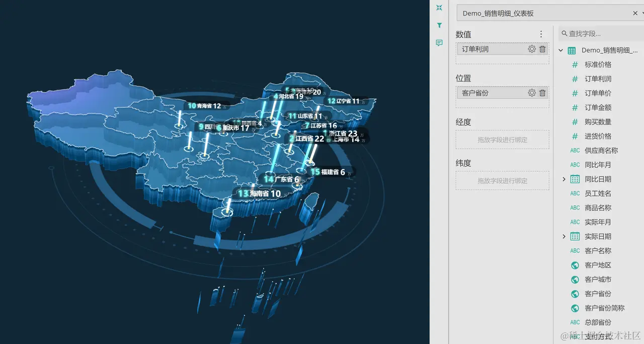Open settings gear for 订单利润 field
644x344 pixels.
tap(532, 49)
